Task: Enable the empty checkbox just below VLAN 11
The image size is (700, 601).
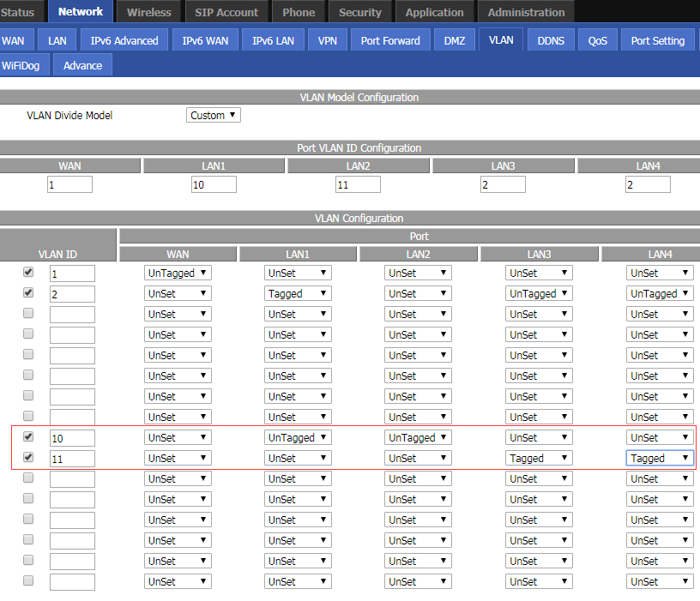Action: pyautogui.click(x=28, y=478)
